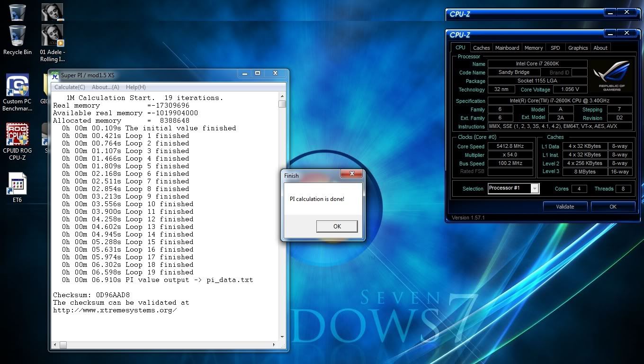The width and height of the screenshot is (644, 364).
Task: Click the processor Name field Intel Core i7 2600K
Action: click(537, 64)
